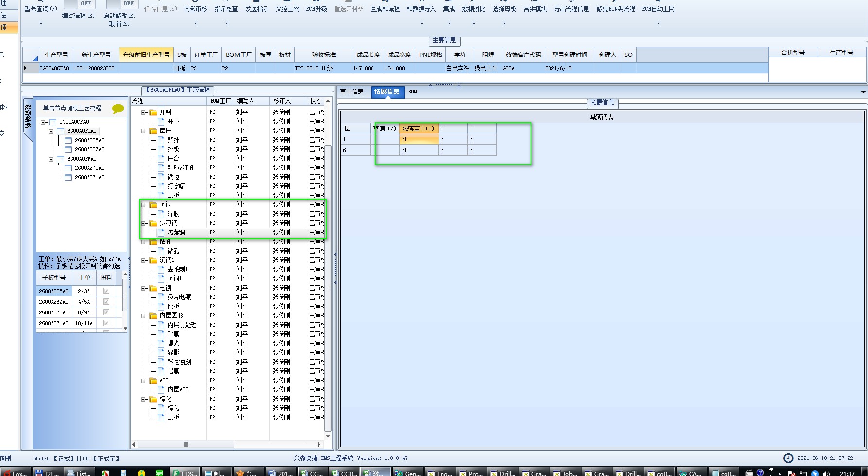The width and height of the screenshot is (868, 476).
Task: Click the folder icon of 沉铜 group
Action: (x=154, y=204)
